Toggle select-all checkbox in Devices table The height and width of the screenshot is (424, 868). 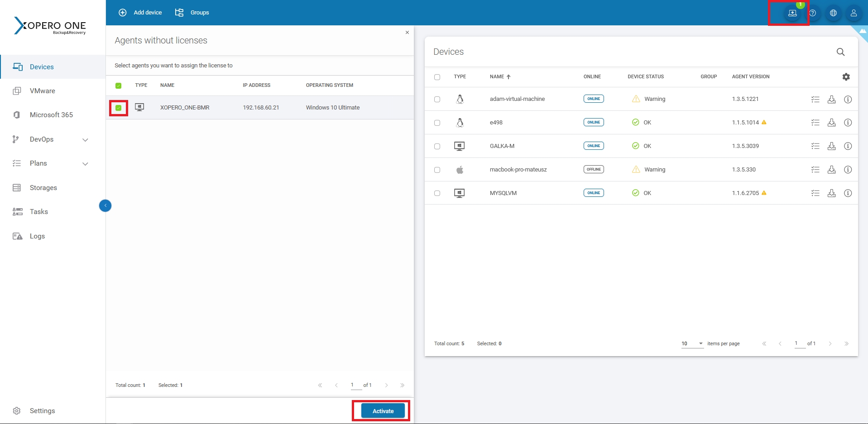click(x=437, y=77)
